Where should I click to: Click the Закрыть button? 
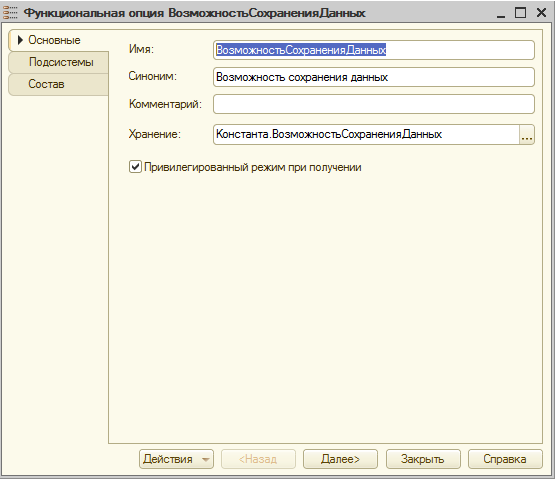click(423, 459)
